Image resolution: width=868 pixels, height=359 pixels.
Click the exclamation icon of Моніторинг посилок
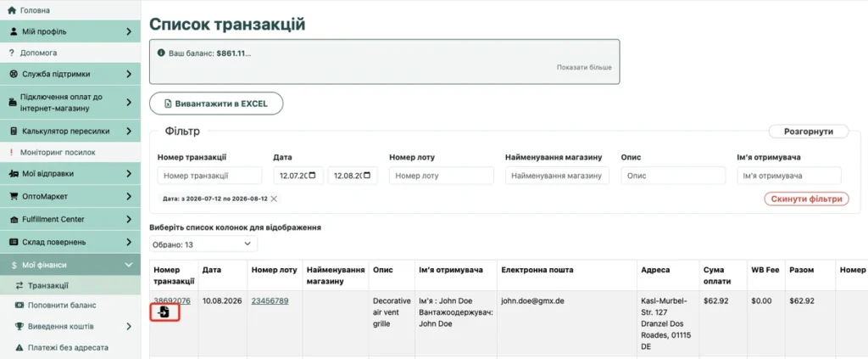11,152
